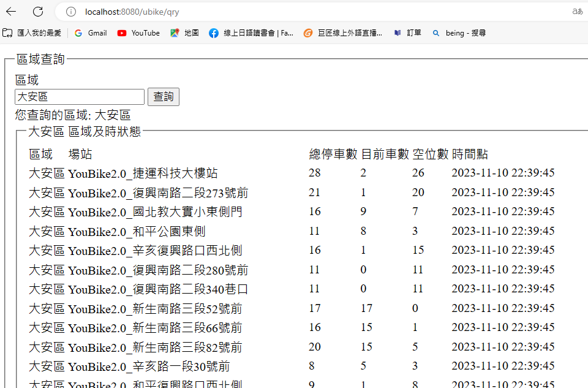The image size is (588, 388).
Task: Click empty slots 0 for 新生南路三段52號前
Action: (x=415, y=308)
